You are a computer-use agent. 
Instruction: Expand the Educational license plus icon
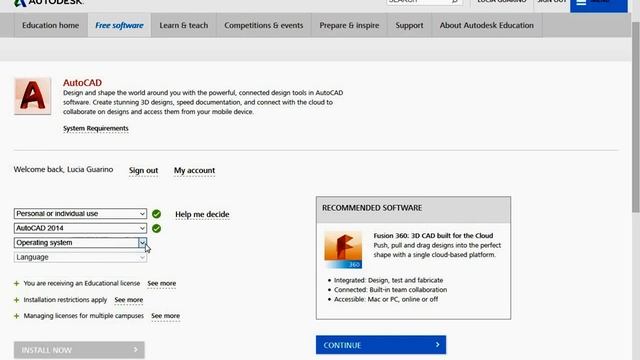(x=16, y=283)
